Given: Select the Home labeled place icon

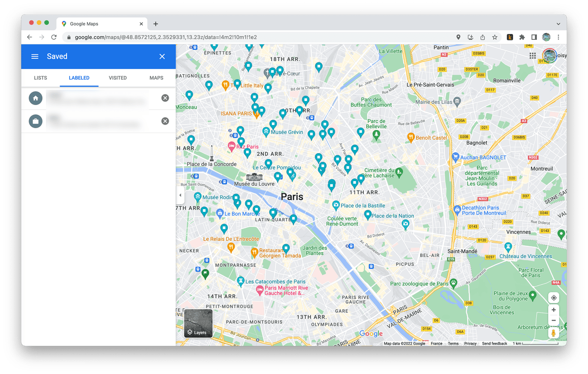Looking at the screenshot, I should 35,98.
